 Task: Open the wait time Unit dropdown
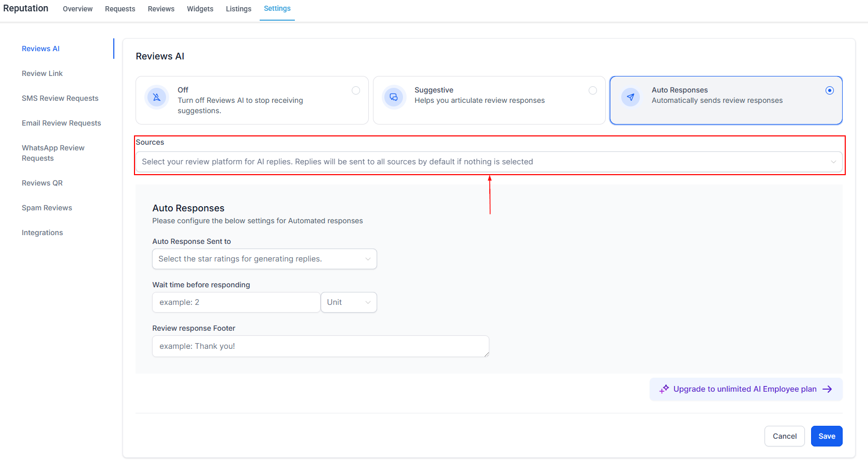click(349, 302)
